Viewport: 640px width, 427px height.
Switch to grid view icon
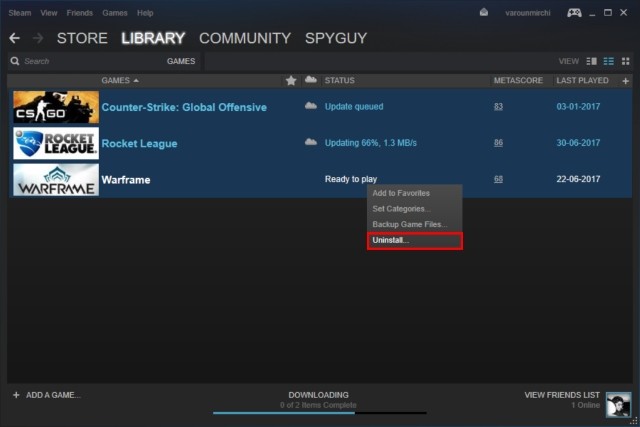tap(625, 61)
